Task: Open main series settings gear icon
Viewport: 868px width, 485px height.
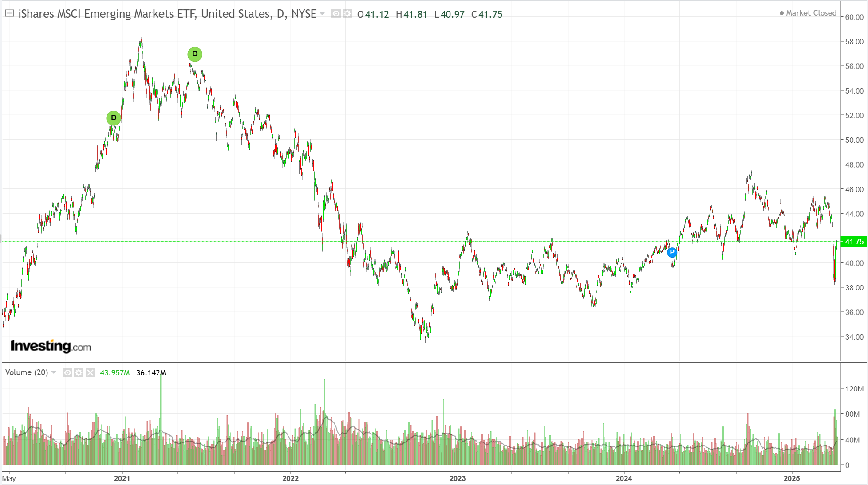Action: click(347, 14)
